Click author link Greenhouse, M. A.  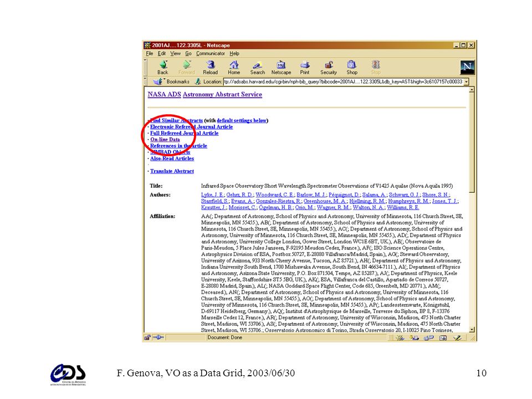tap(325, 201)
